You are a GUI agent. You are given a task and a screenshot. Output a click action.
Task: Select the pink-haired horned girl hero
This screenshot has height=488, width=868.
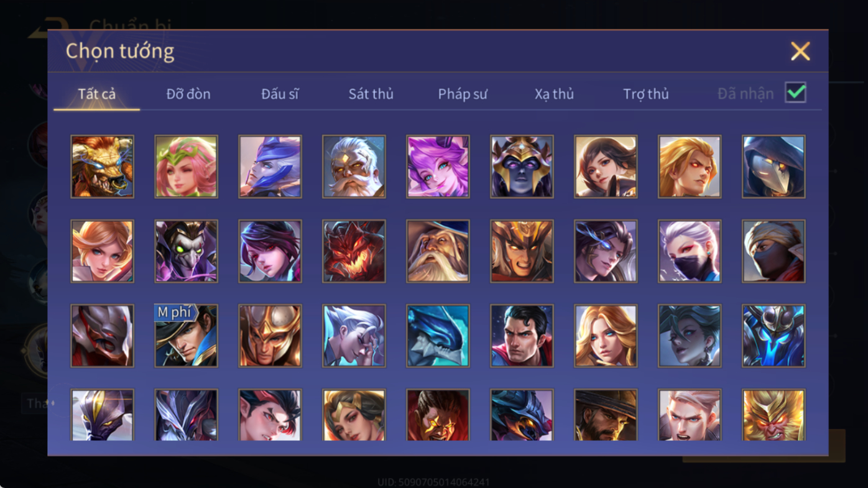point(438,167)
